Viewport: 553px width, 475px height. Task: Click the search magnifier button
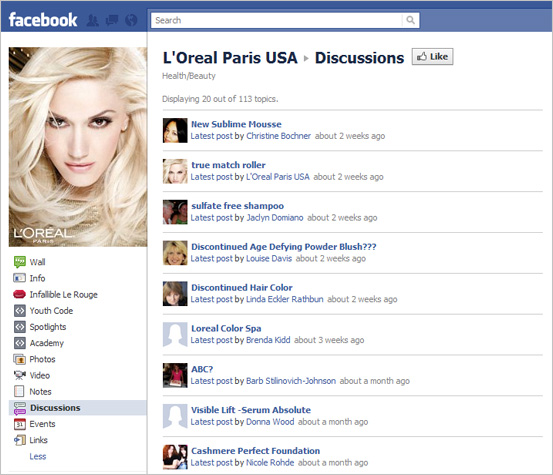click(x=411, y=20)
